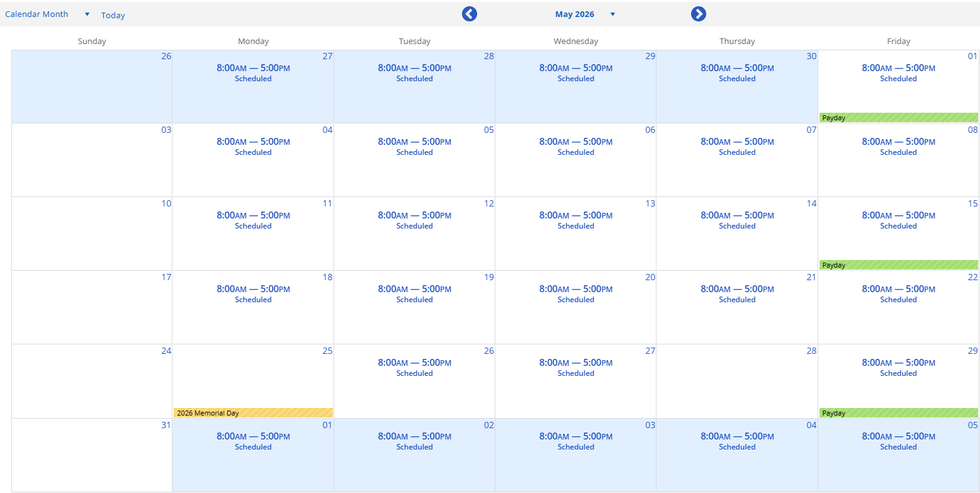Select the scheduled shift on Friday May 22
The width and height of the screenshot is (980, 493).
coord(898,294)
